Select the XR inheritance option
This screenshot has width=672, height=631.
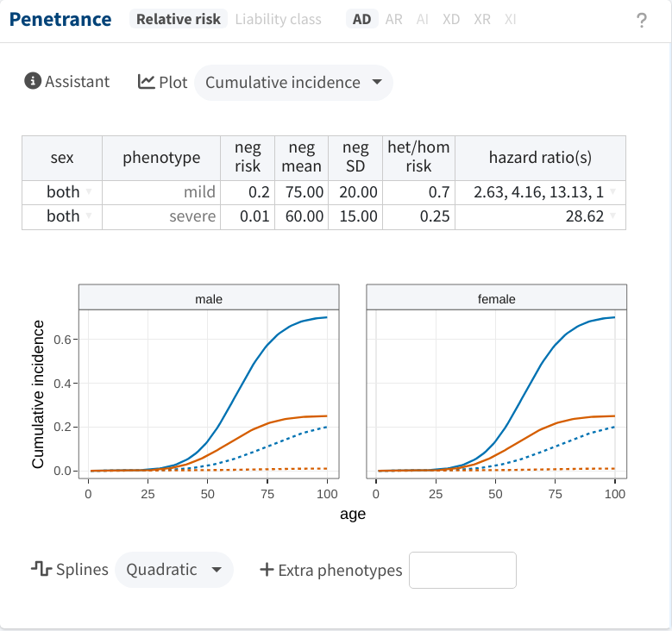click(482, 19)
